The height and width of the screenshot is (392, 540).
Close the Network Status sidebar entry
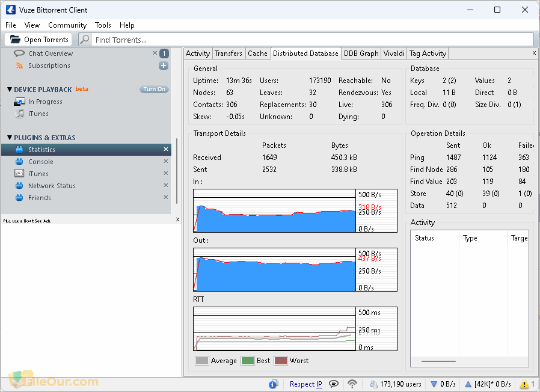(166, 186)
